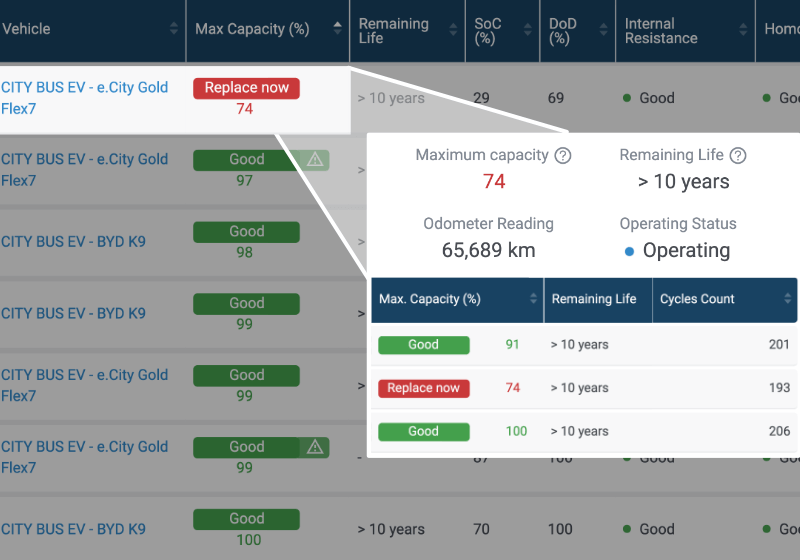Click the red 74 Maximum capacity value
This screenshot has height=560, width=800.
tap(494, 182)
